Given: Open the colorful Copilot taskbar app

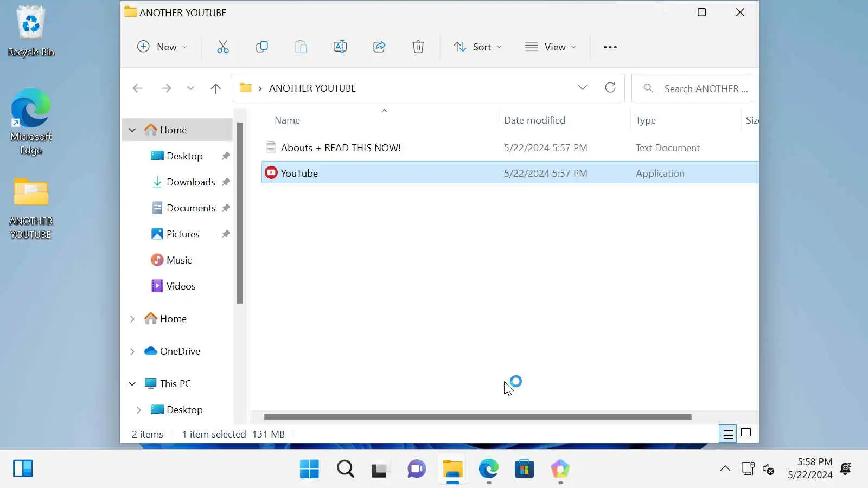Looking at the screenshot, I should (x=560, y=469).
